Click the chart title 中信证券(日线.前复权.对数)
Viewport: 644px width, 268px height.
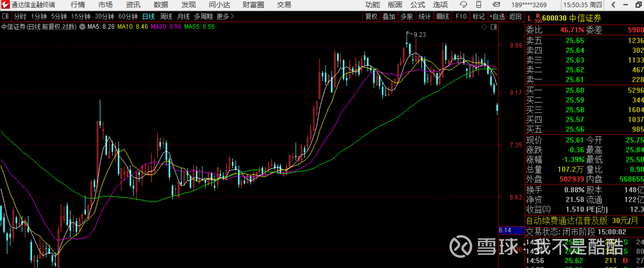click(x=39, y=27)
